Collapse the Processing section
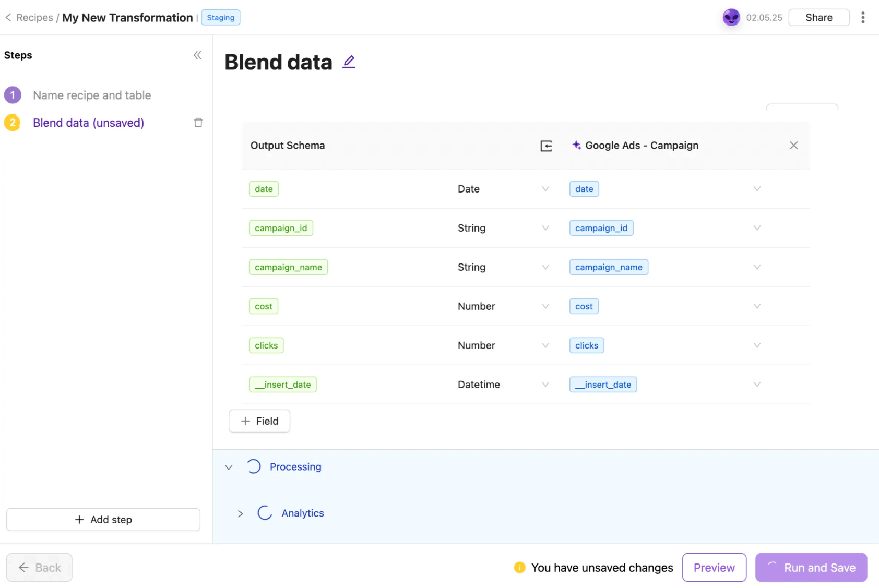 (x=229, y=467)
